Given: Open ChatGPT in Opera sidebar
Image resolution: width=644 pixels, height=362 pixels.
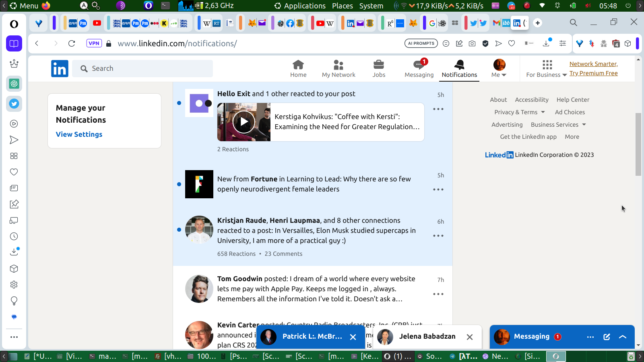Looking at the screenshot, I should [14, 84].
